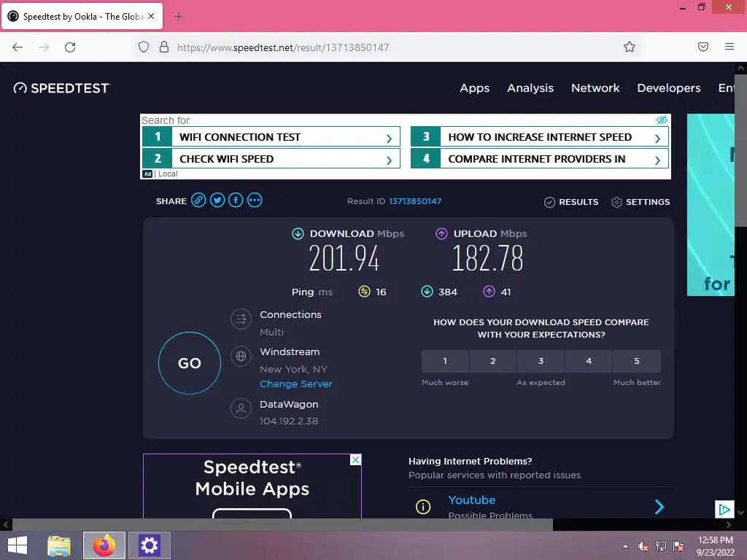Switch to Firefox in taskbar
Viewport: 747px width, 560px height.
coord(104,545)
